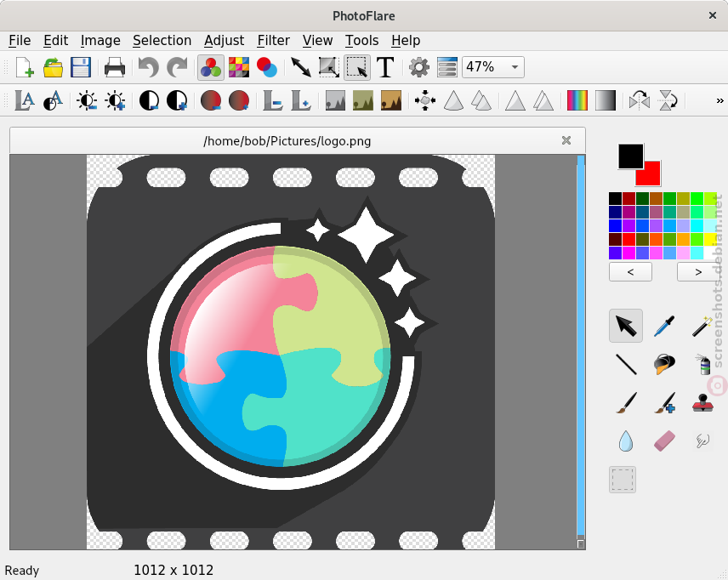Increase brightness with the sun plus icon
The height and width of the screenshot is (580, 728).
tap(115, 100)
